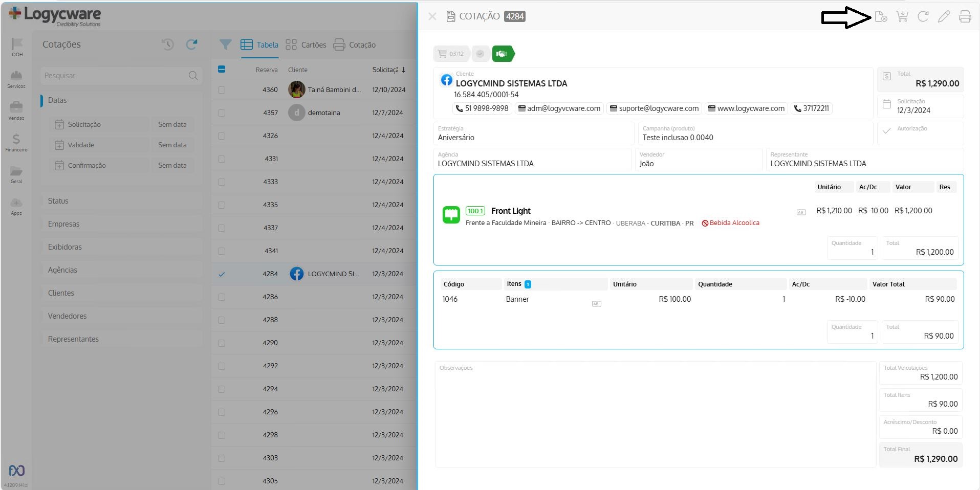Click the history clock icon in Cotações
The image size is (980, 490).
point(168,44)
